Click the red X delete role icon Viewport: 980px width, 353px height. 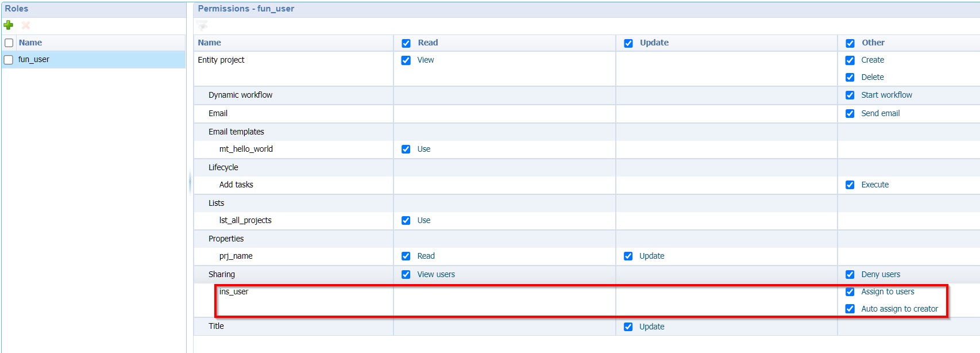click(x=26, y=25)
